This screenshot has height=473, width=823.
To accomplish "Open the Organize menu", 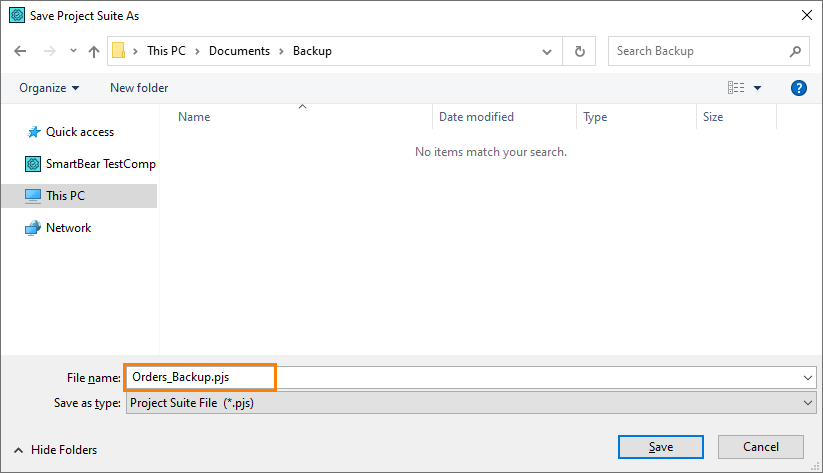I will [49, 88].
